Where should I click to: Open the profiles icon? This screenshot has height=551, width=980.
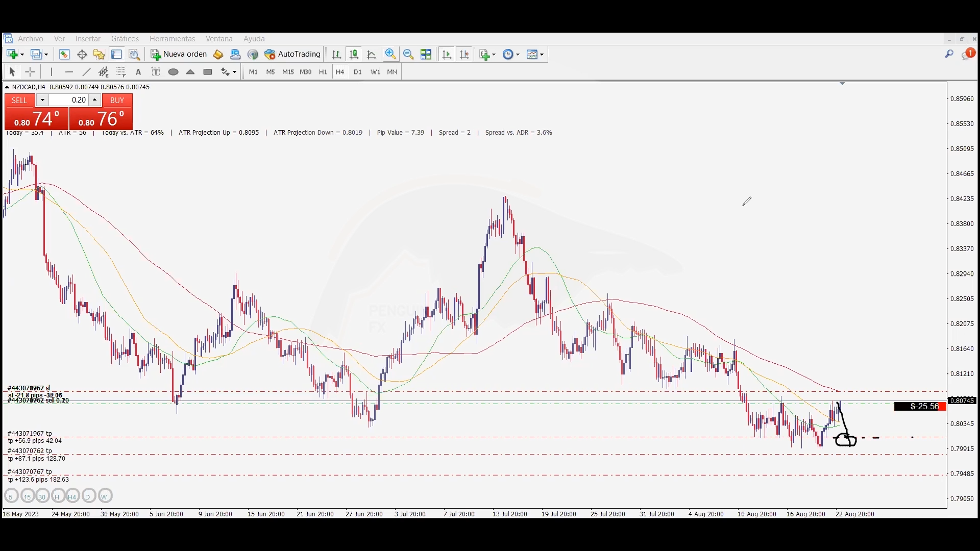[36, 54]
